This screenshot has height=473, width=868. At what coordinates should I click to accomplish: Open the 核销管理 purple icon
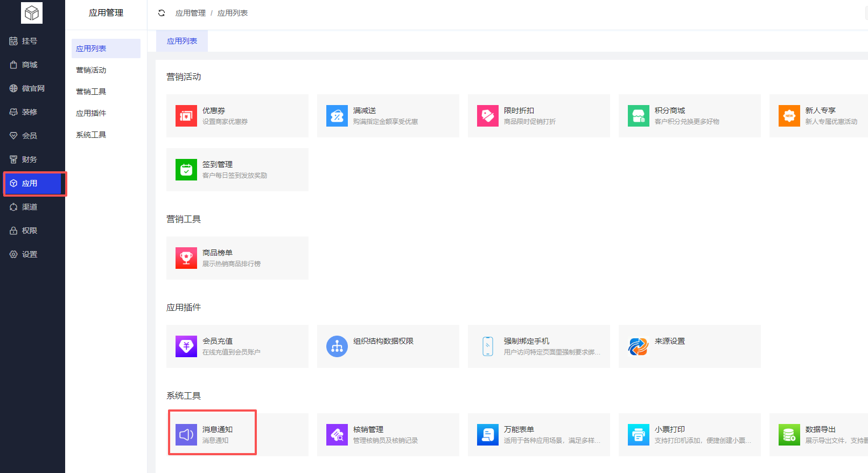click(x=337, y=435)
